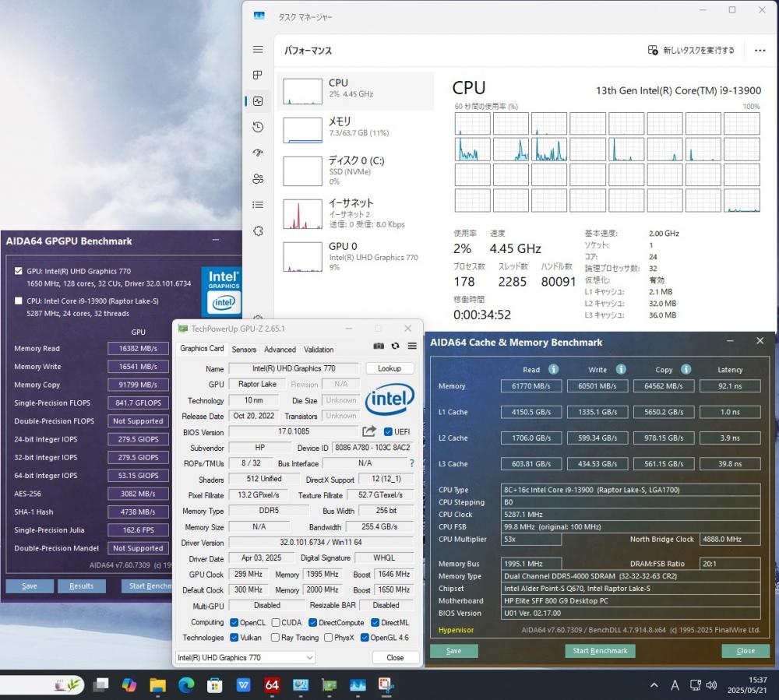Select メモリ item in Task Manager performance list
Image resolution: width=779 pixels, height=700 pixels.
pyautogui.click(x=355, y=129)
